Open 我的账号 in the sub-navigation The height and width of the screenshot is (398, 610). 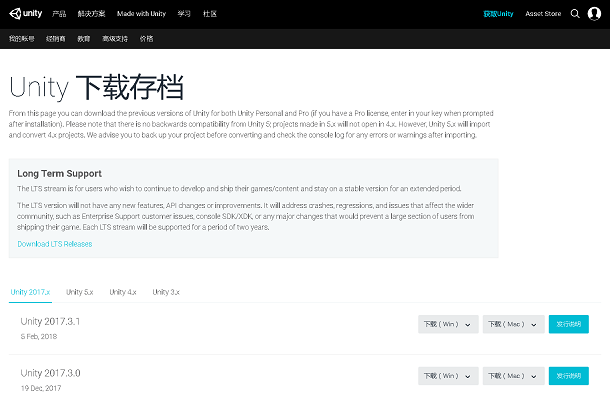click(x=22, y=39)
